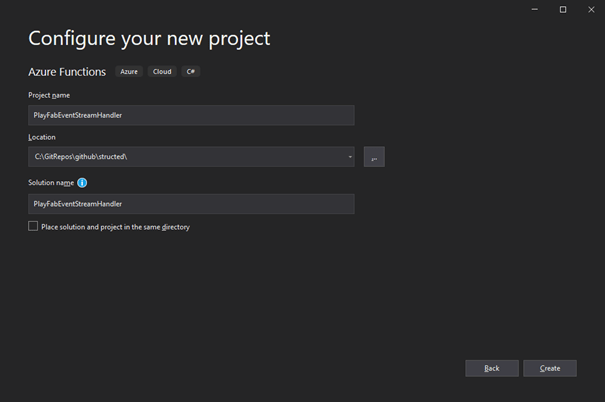The height and width of the screenshot is (402, 605).
Task: Expand the Location dropdown arrow
Action: pos(349,157)
